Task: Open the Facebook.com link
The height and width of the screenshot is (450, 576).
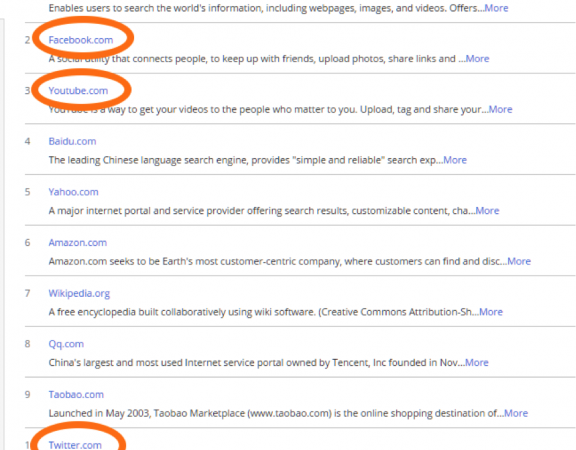Action: pos(81,40)
